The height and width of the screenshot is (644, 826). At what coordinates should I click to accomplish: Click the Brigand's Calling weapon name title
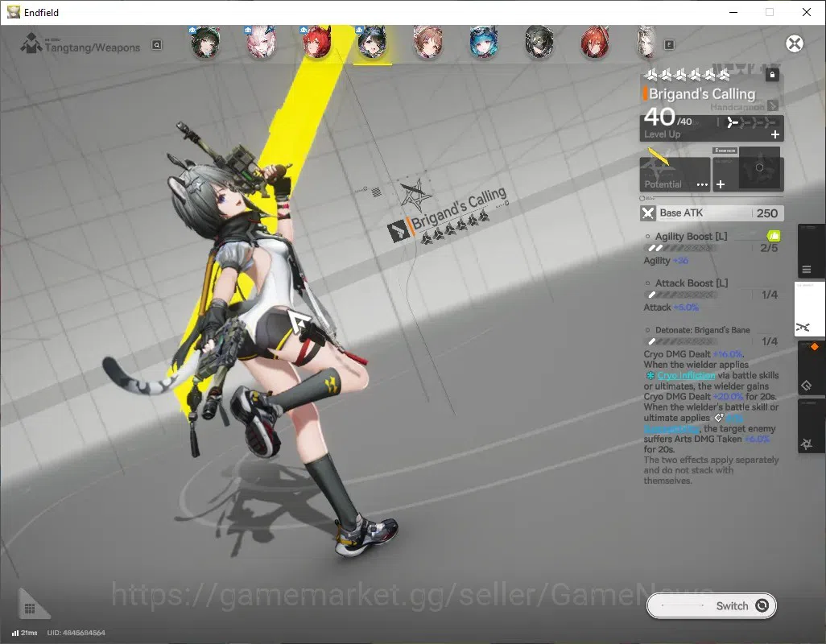702,93
